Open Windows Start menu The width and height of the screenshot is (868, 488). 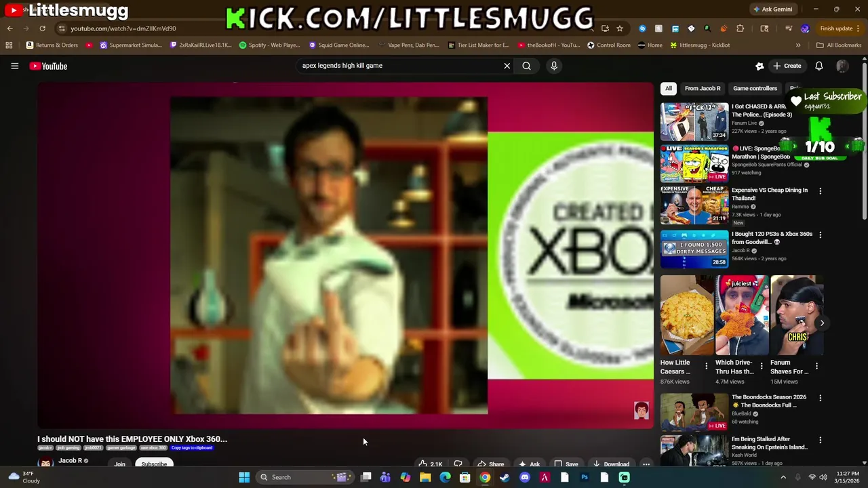[244, 477]
